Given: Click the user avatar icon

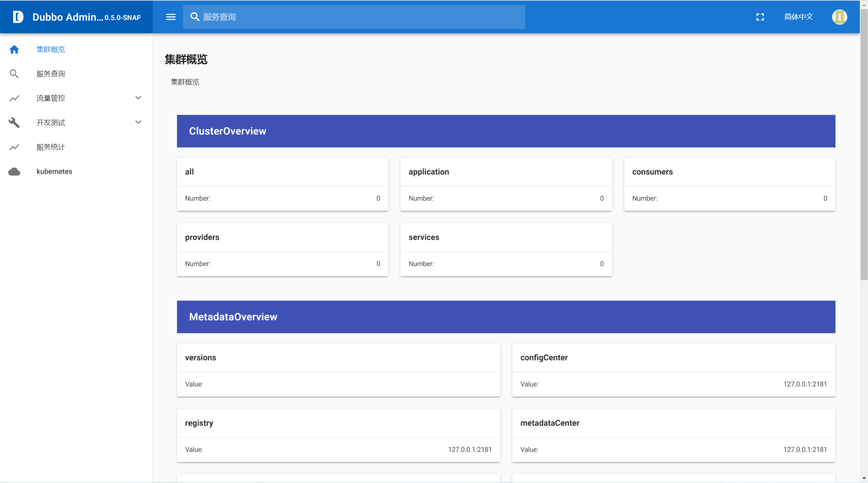Looking at the screenshot, I should (840, 17).
